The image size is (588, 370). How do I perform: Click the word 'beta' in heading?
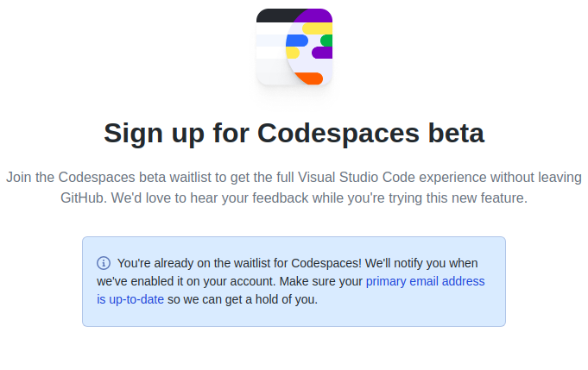pyautogui.click(x=456, y=133)
